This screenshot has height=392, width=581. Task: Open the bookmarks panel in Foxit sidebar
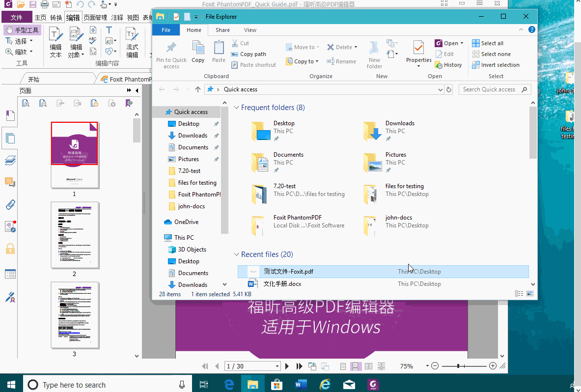pos(10,116)
